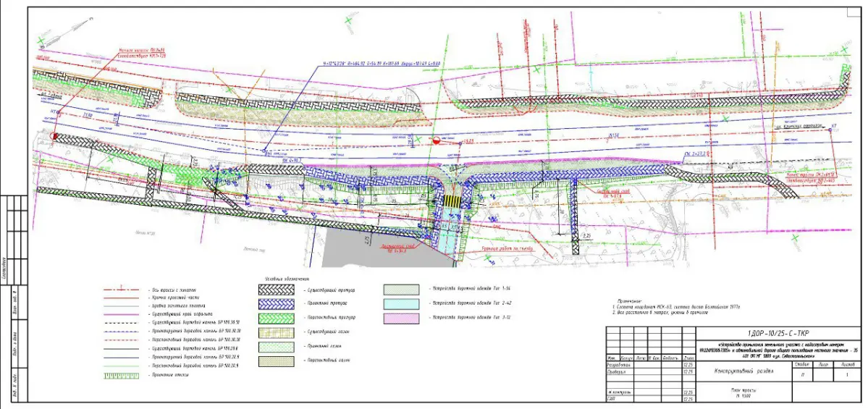Click the legend text 'Бровка земляного полотна'
868x409 pixels.
177,306
